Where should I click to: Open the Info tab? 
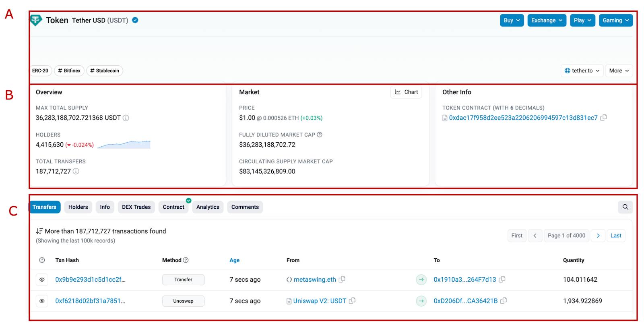tap(105, 207)
